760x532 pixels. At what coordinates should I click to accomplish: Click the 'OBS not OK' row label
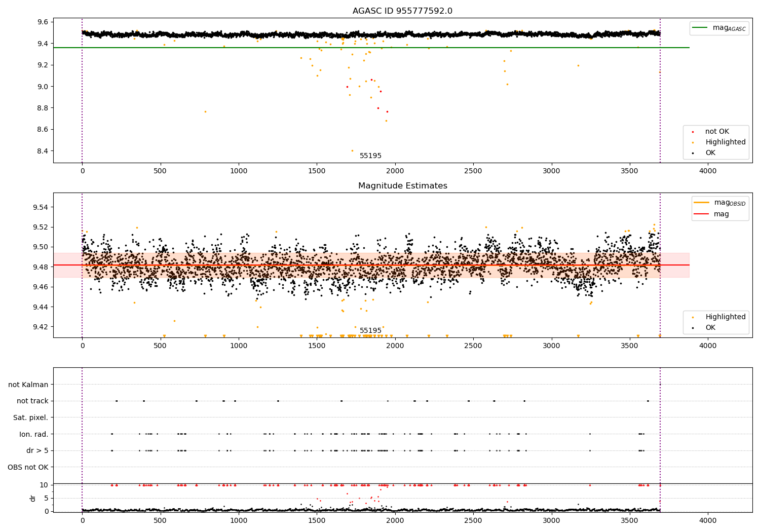click(x=28, y=467)
